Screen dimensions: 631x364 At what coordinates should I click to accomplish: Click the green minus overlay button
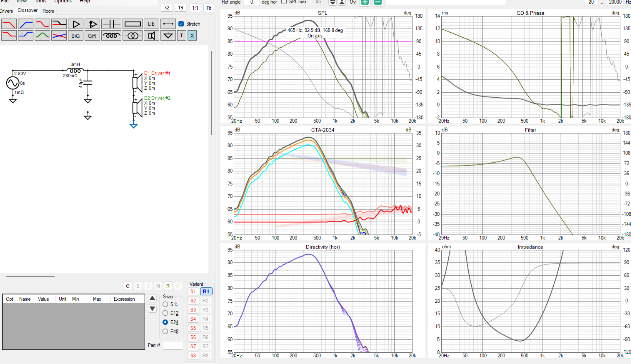coord(378,2)
